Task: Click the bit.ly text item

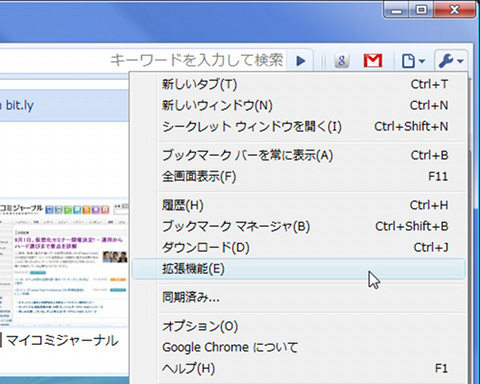Action: [x=19, y=106]
